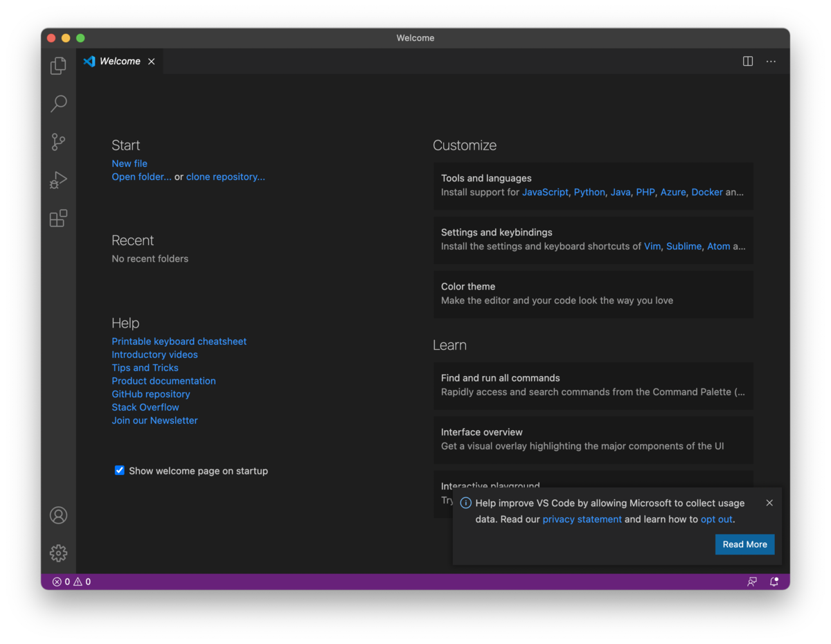Click the Settings and keybindings heading

tap(497, 232)
